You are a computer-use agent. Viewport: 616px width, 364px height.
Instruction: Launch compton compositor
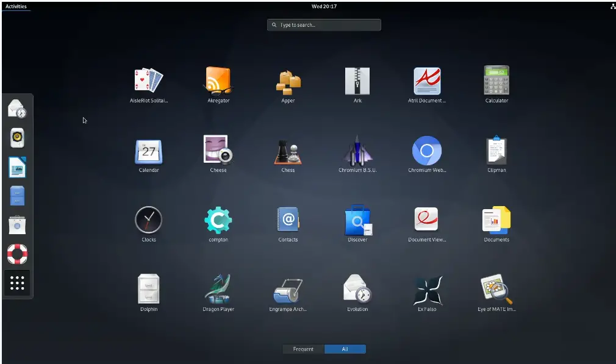(218, 220)
